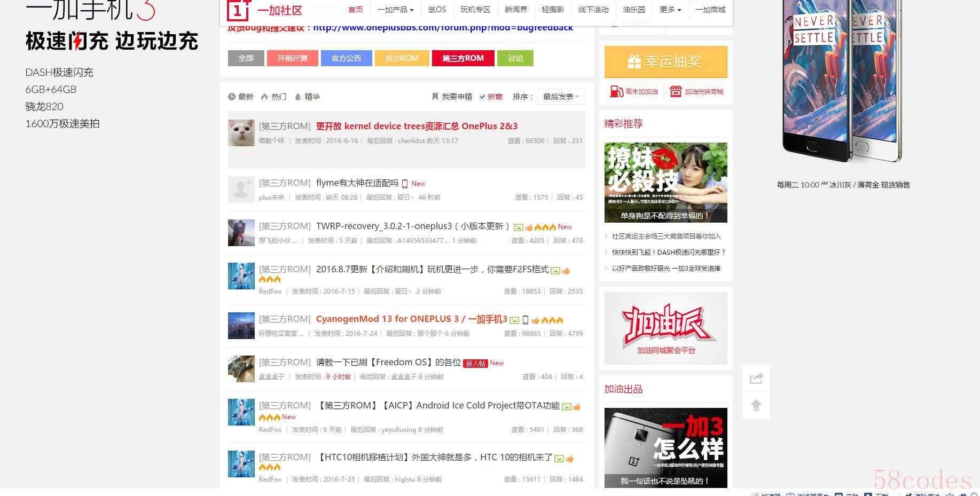Open 线下活动 nav item
This screenshot has height=496, width=980.
coord(593,10)
